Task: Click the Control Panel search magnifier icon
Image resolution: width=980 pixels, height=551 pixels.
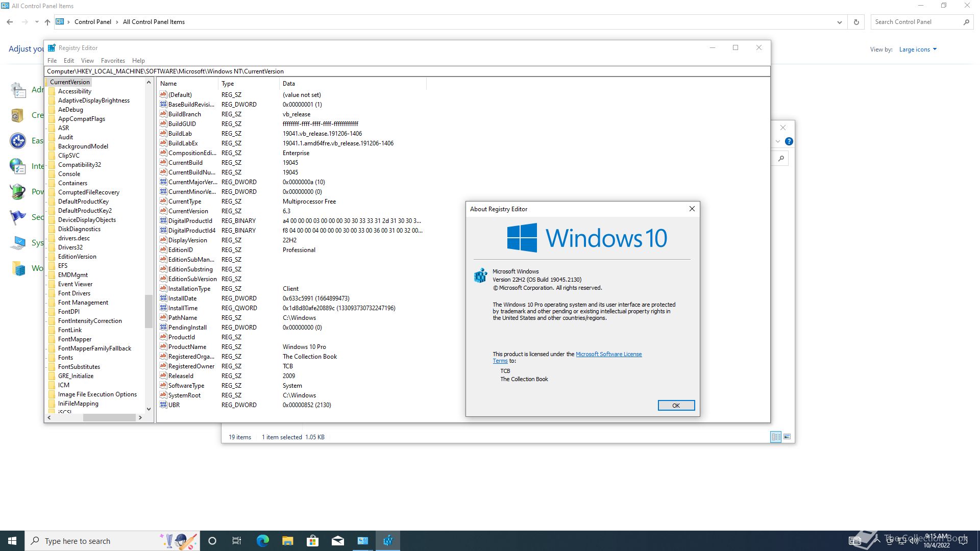Action: click(966, 22)
